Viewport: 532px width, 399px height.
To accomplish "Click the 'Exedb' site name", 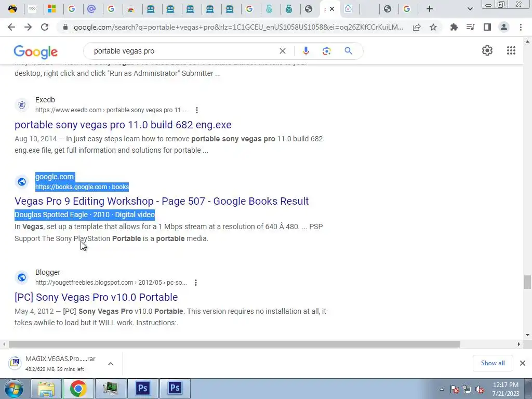I will [45, 100].
